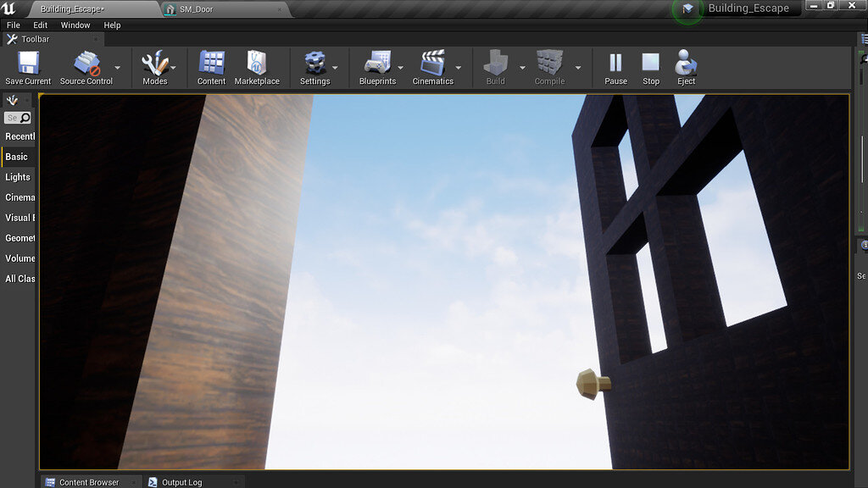The image size is (868, 488).
Task: Click the Cinematics toolbar icon
Action: coord(434,64)
